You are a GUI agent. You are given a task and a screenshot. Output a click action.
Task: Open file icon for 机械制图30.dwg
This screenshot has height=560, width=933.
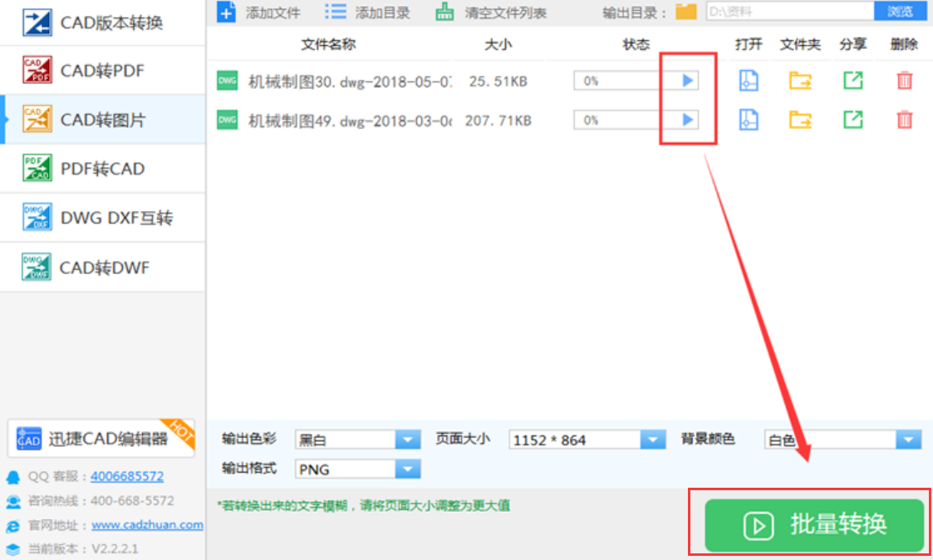[749, 81]
